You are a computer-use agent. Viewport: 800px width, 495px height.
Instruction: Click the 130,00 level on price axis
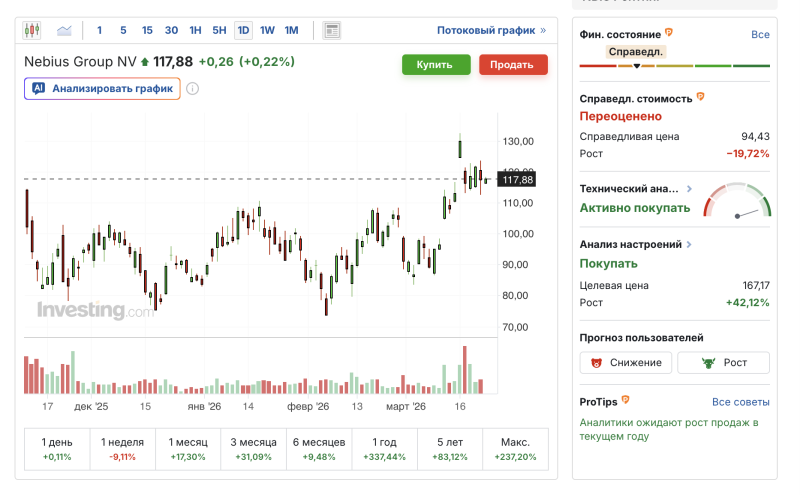[518, 141]
